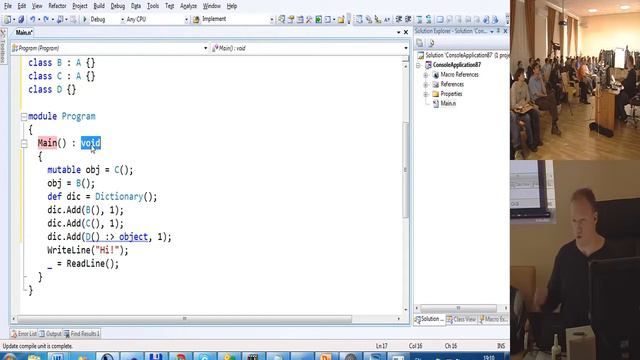The width and height of the screenshot is (640, 360).
Task: Click the Navigate Backward toolbar icon
Action: pos(60,19)
